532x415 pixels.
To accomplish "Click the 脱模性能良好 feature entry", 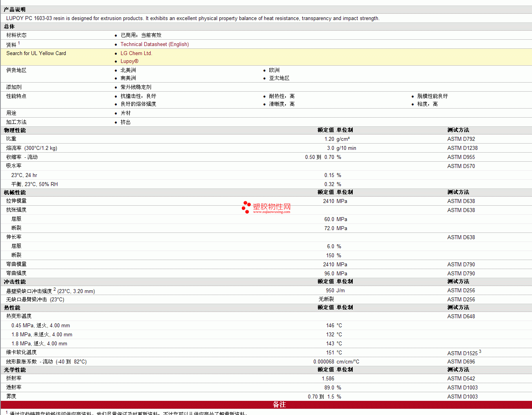I will click(433, 96).
